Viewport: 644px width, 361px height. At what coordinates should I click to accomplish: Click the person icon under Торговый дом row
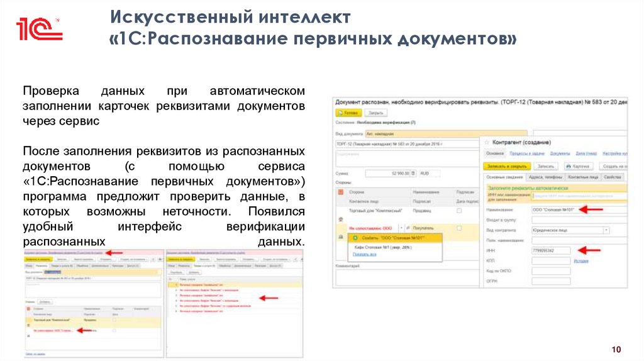coord(340,219)
